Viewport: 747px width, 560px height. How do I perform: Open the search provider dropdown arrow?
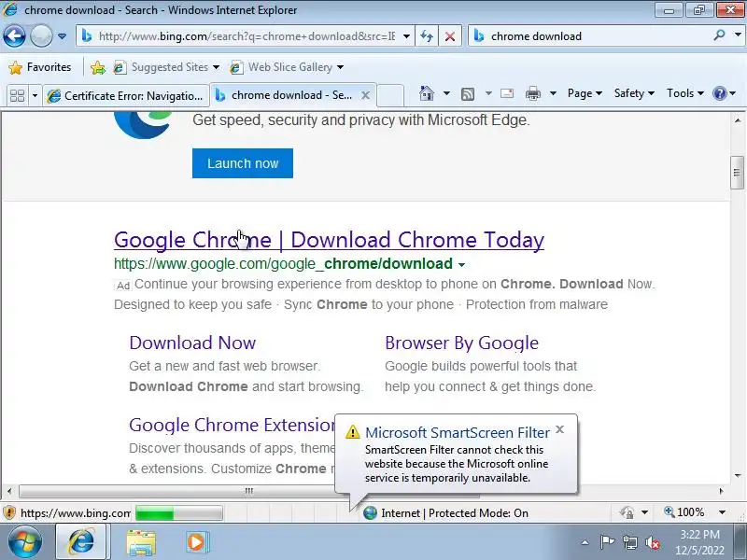(x=738, y=35)
